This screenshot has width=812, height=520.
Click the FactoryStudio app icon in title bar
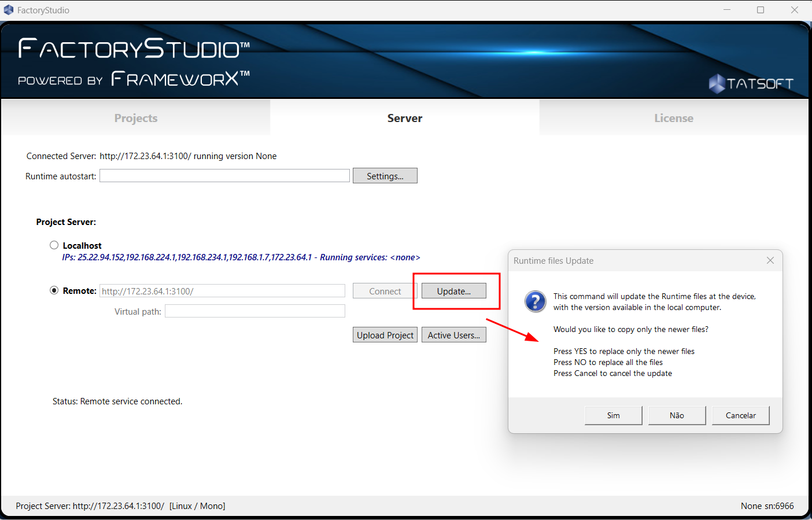[x=9, y=10]
